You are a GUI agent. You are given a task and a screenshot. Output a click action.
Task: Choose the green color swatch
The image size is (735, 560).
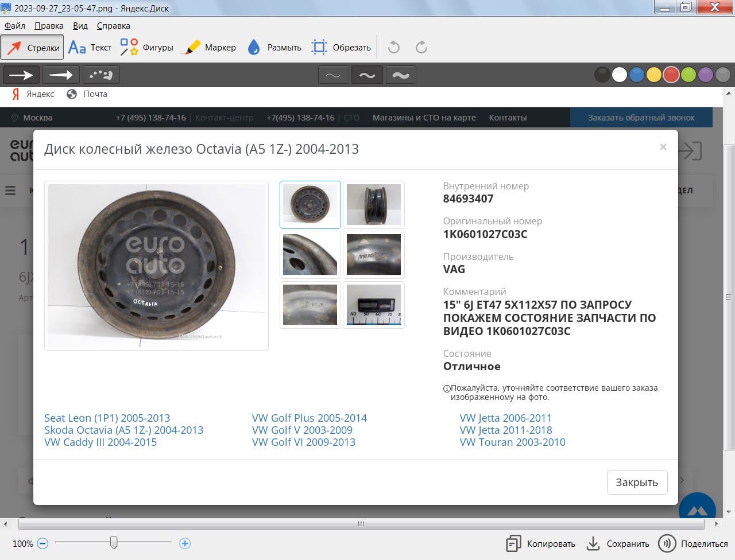[688, 75]
